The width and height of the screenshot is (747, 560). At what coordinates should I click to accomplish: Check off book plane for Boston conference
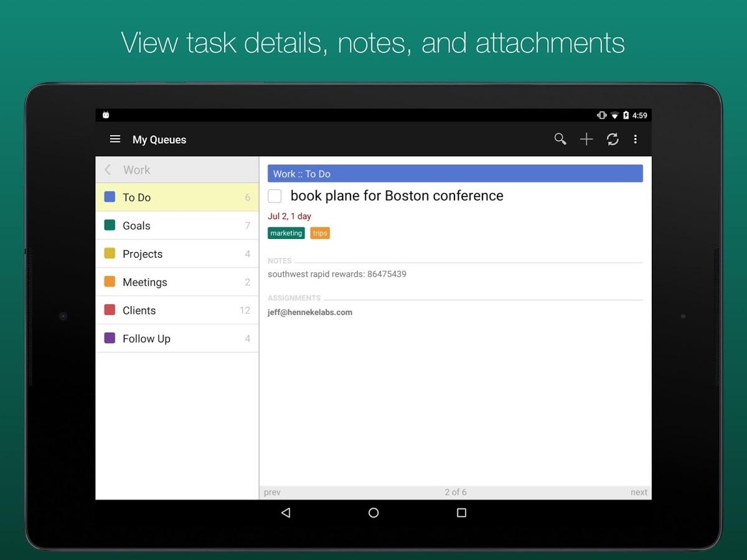pos(275,196)
